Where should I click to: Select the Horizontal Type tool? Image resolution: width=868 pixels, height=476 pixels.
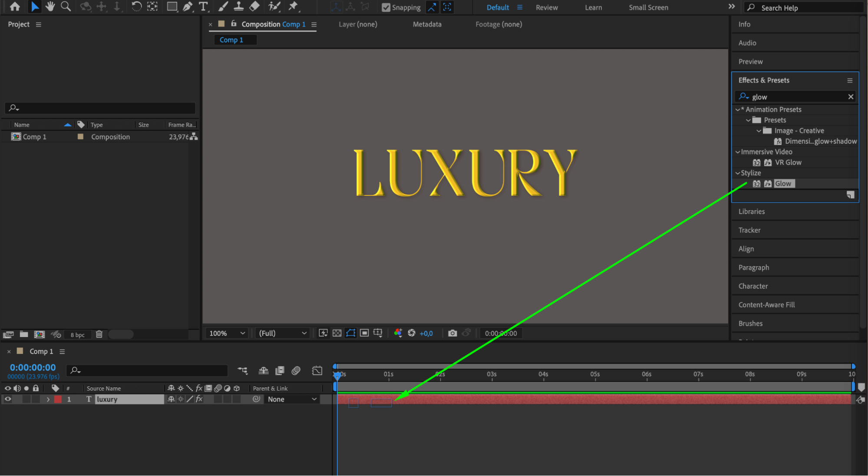[x=203, y=7]
